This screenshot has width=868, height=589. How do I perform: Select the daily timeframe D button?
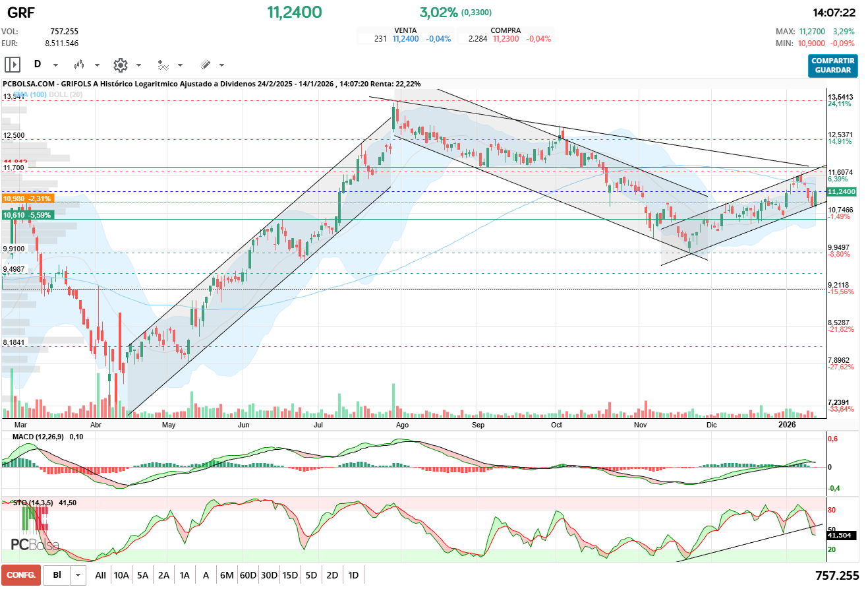[x=38, y=65]
